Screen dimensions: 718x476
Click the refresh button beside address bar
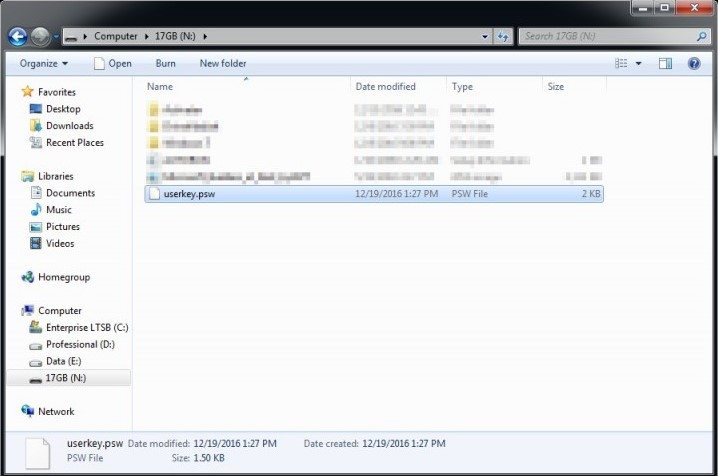(x=502, y=37)
